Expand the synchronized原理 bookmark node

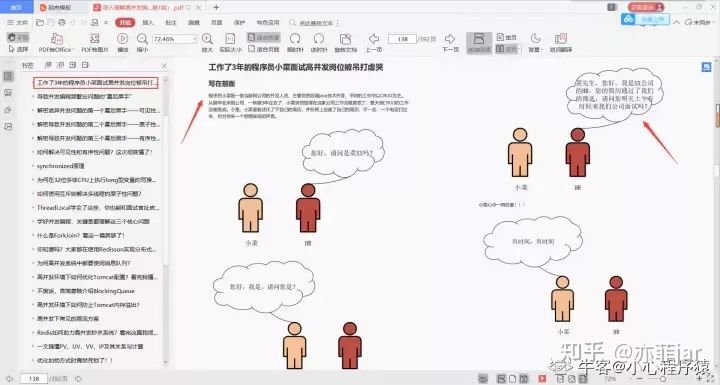tap(33, 166)
